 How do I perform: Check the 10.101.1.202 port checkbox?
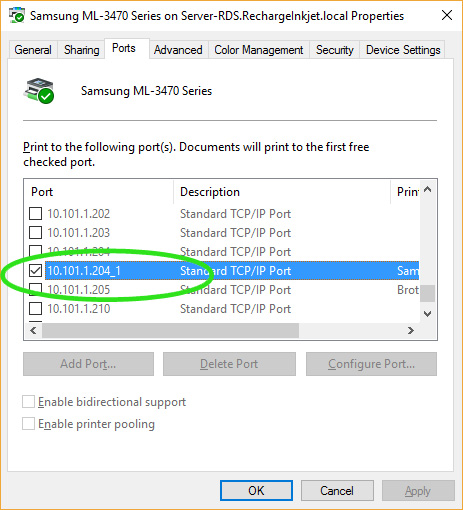35,214
